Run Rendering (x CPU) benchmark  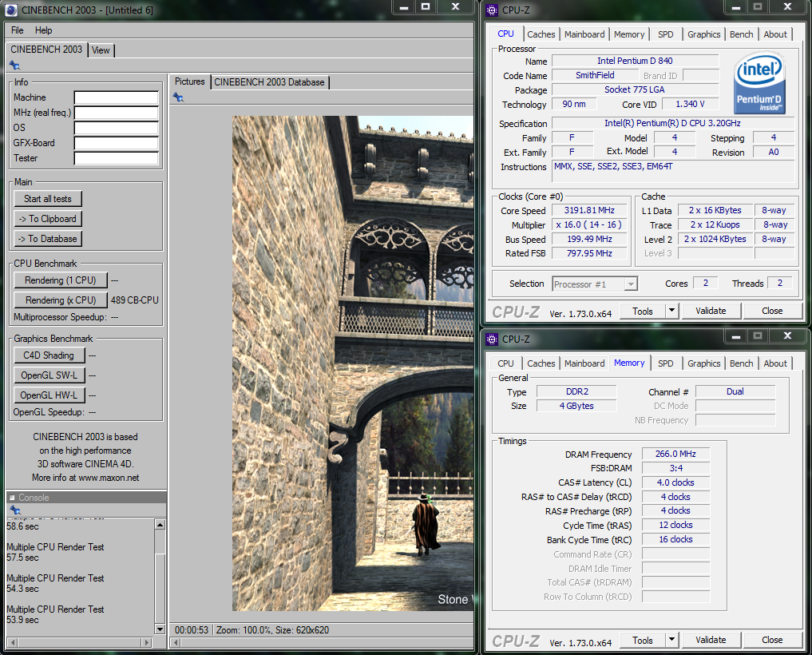tap(61, 300)
